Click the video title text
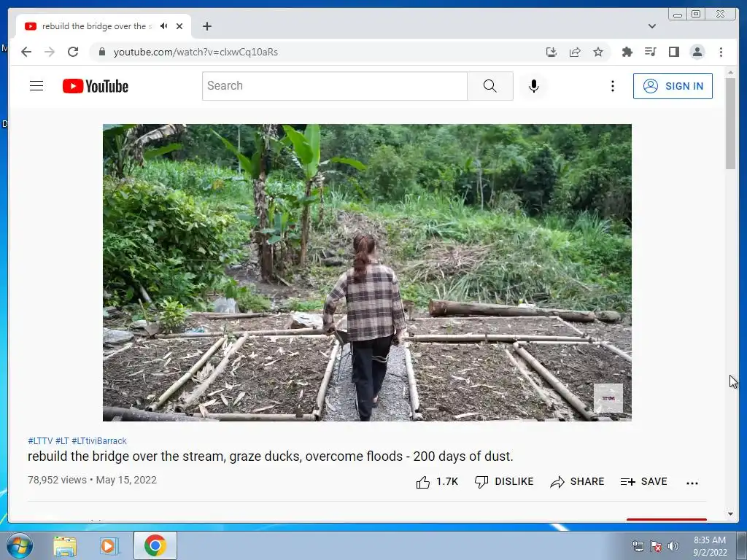 point(270,456)
